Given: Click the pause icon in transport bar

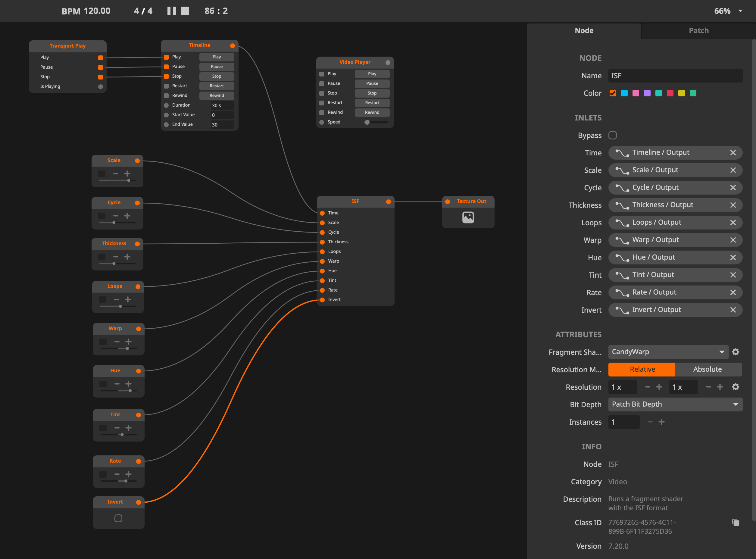Looking at the screenshot, I should [172, 11].
